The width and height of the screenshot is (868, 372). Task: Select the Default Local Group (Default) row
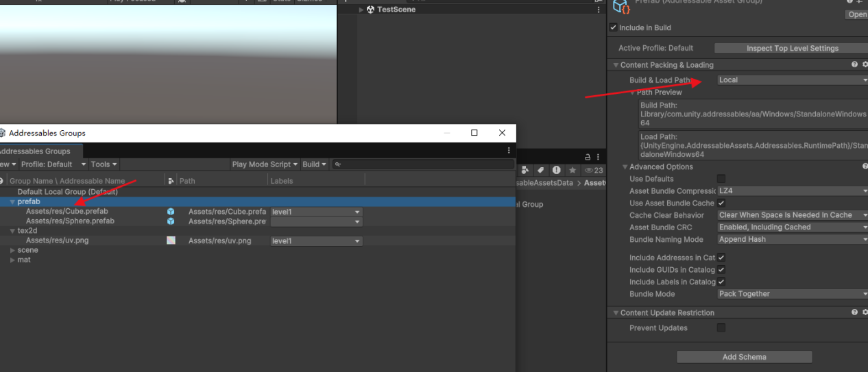click(x=257, y=192)
